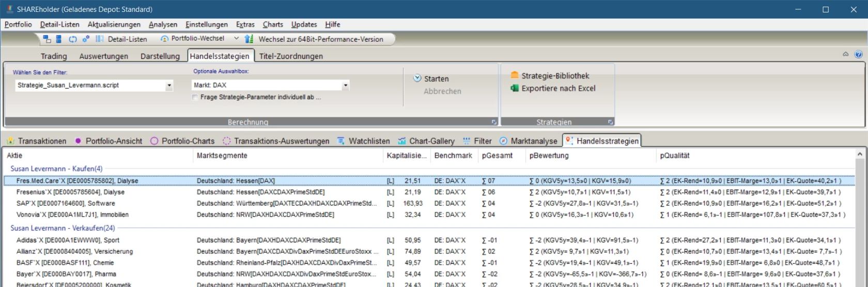Open the Charts menu
Viewport: 868px width, 287px height.
coord(273,24)
